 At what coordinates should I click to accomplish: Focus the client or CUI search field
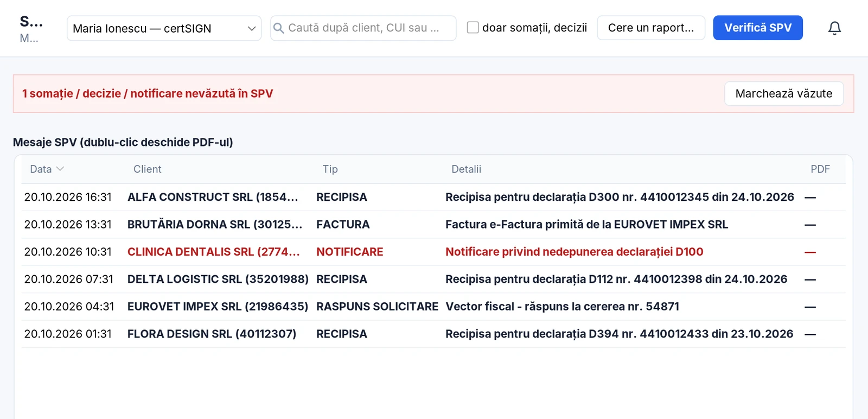tap(363, 28)
